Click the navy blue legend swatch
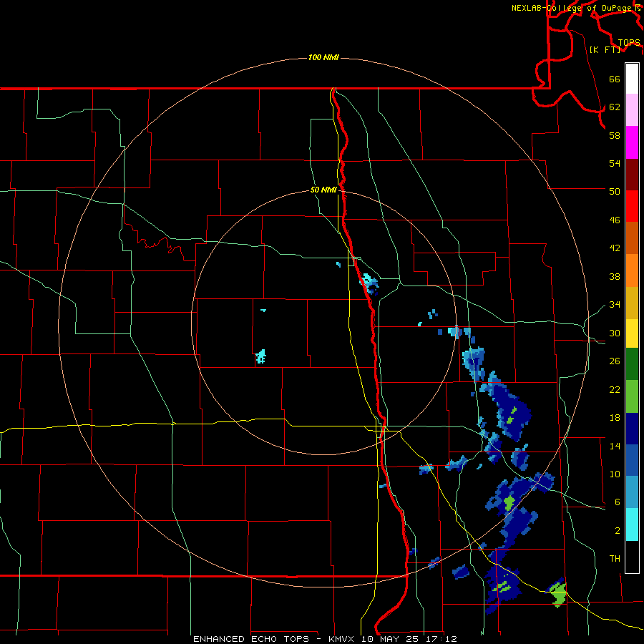Screen dimensions: 644x644 pos(632,429)
